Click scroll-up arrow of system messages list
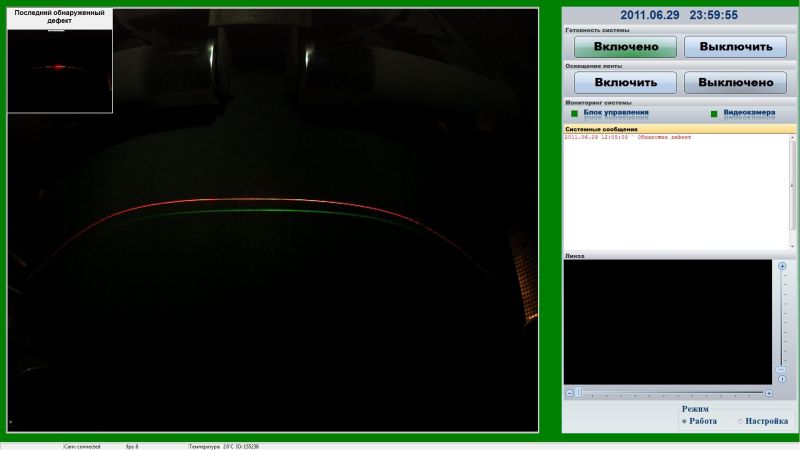The width and height of the screenshot is (800, 450). click(x=792, y=138)
